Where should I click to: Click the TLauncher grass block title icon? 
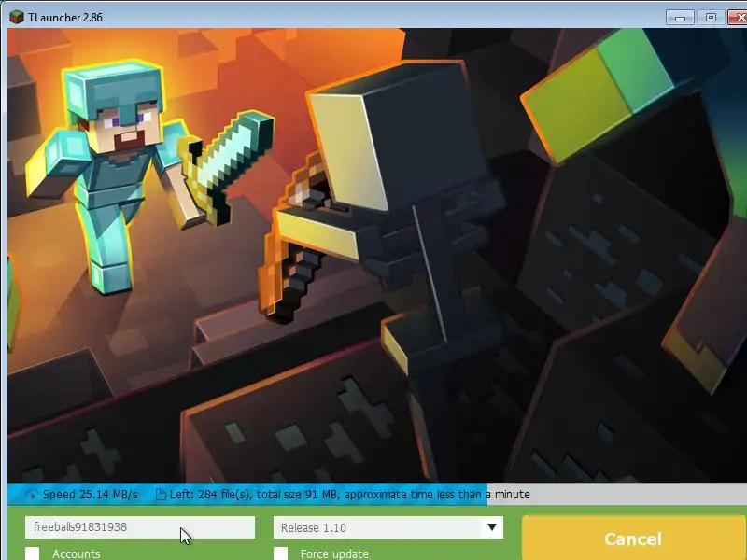17,17
